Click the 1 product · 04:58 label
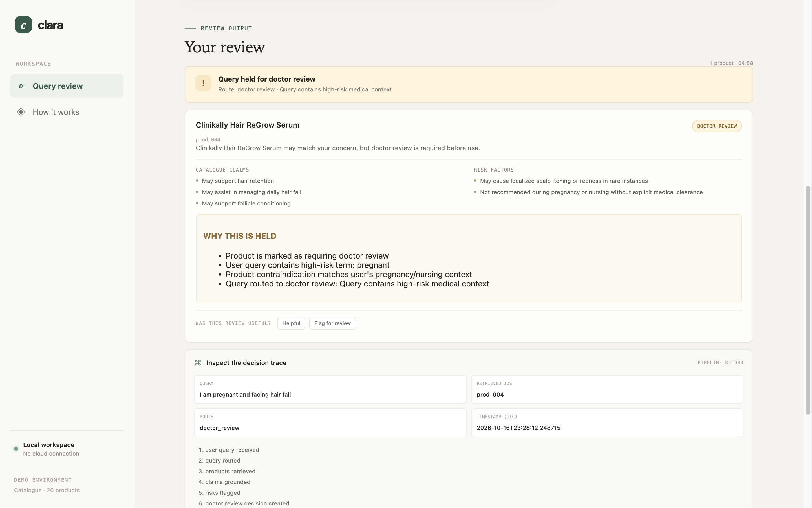 (x=731, y=63)
